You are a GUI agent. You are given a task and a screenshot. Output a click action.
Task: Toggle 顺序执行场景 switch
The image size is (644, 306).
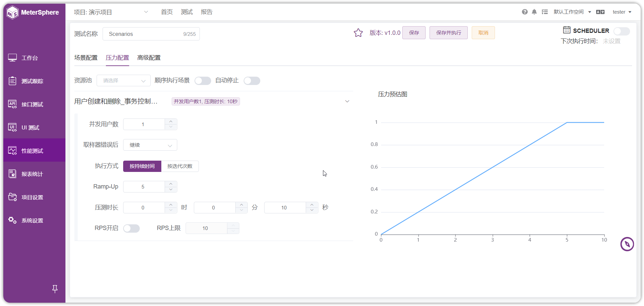coord(203,81)
